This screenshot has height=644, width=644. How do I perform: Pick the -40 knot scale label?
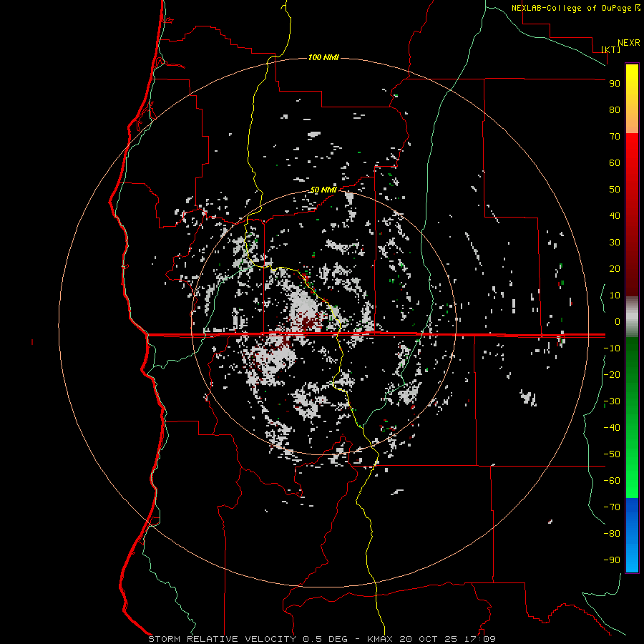point(612,428)
